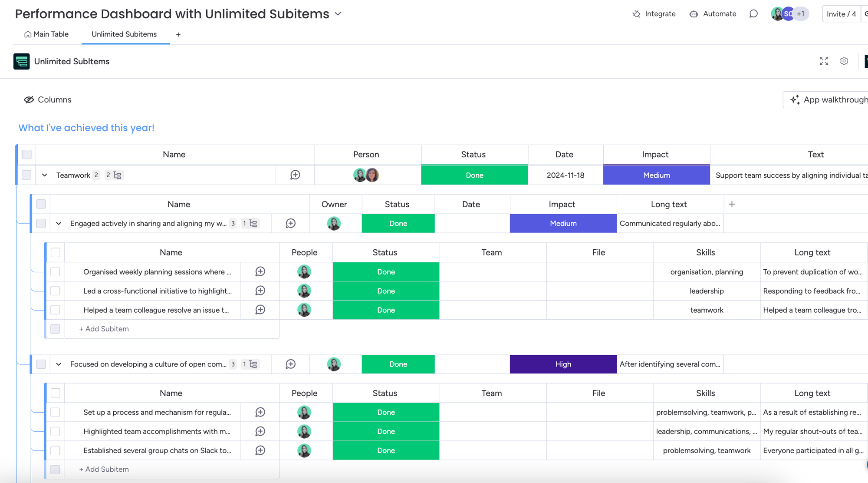The height and width of the screenshot is (483, 868).
Task: Click subitems hierarchy icon on Teamwork row
Action: point(117,175)
